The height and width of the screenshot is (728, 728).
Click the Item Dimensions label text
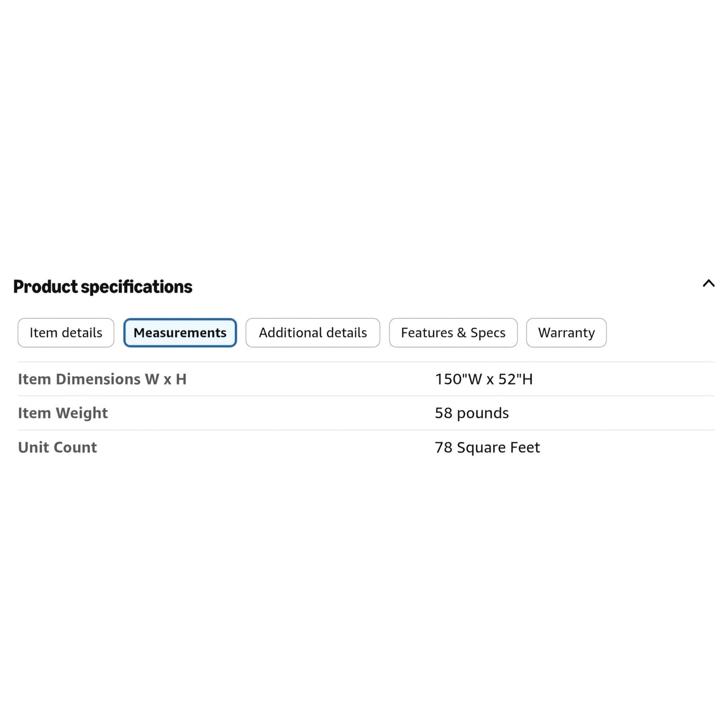(x=80, y=379)
